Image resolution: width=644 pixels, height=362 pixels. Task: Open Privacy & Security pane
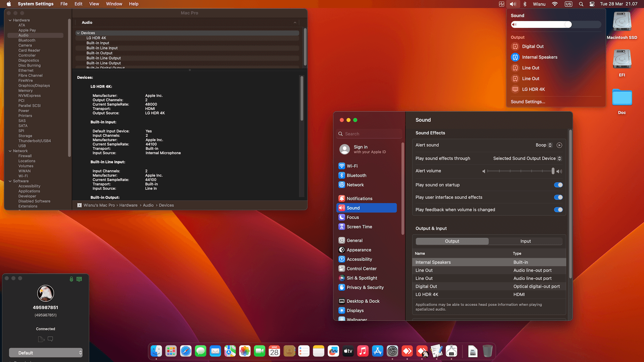(x=365, y=288)
